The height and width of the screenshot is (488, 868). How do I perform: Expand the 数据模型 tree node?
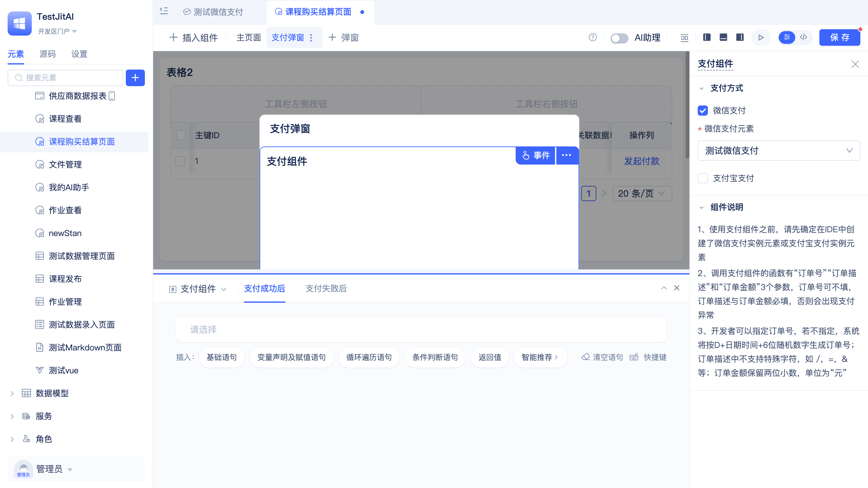(12, 394)
